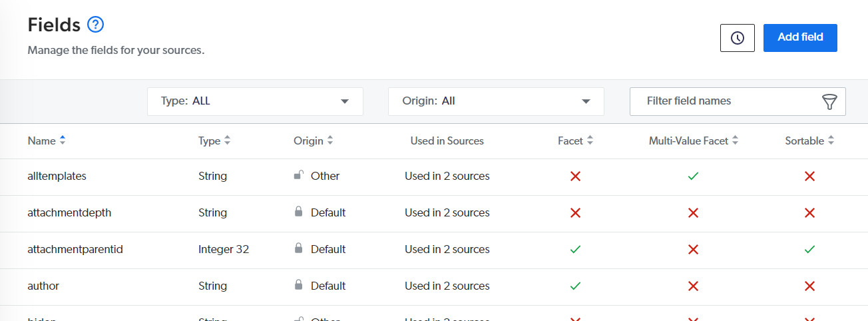The height and width of the screenshot is (321, 868).
Task: Click the lock icon in author row
Action: 299,286
